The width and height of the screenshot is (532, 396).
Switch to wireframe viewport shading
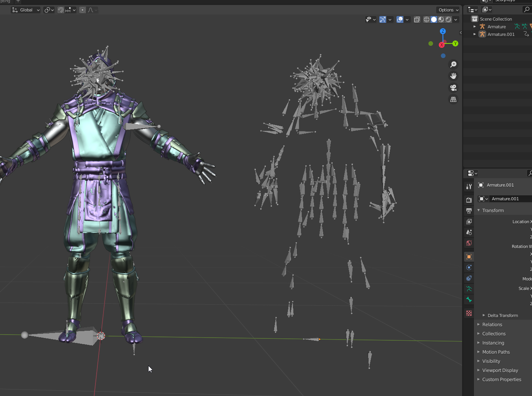click(427, 19)
